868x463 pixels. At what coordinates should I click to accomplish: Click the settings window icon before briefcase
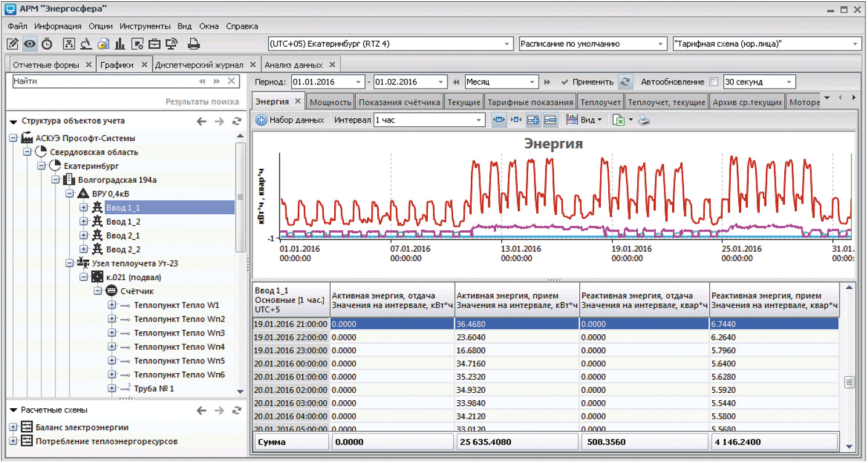[x=137, y=44]
